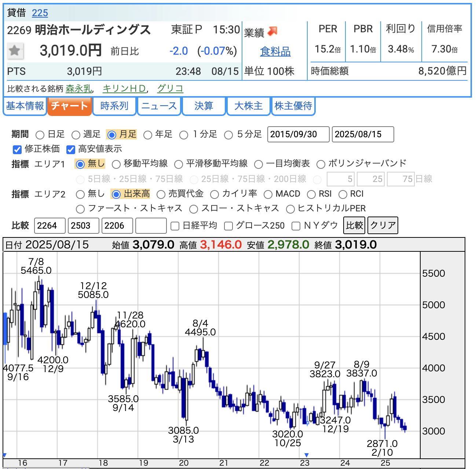Open the 時系列 tab
This screenshot has height=469, width=476.
click(114, 106)
